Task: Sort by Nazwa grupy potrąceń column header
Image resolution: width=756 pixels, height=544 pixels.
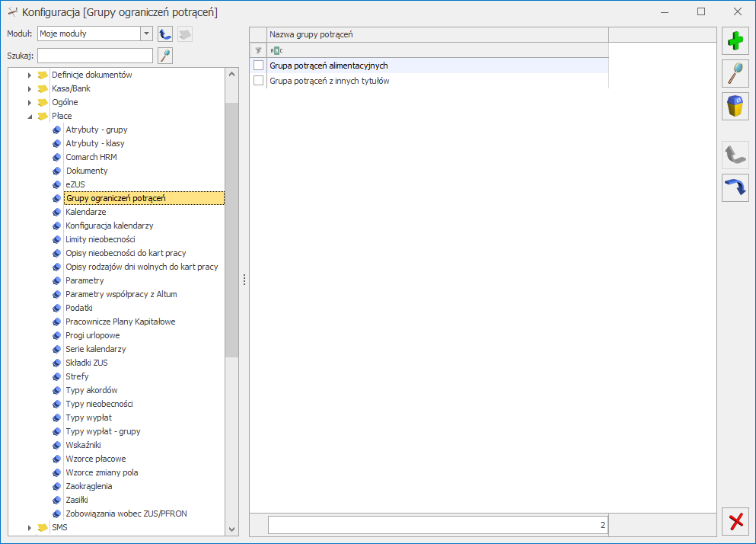Action: point(437,35)
